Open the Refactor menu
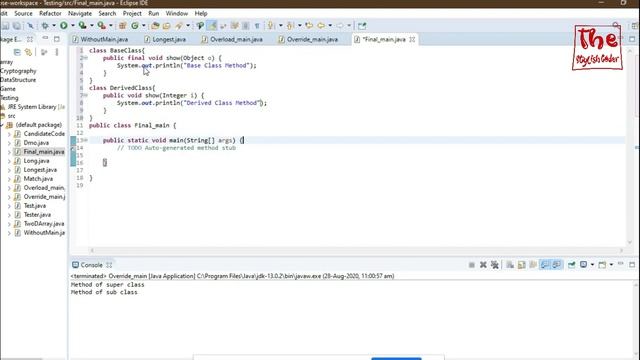640x360 pixels. tap(50, 13)
